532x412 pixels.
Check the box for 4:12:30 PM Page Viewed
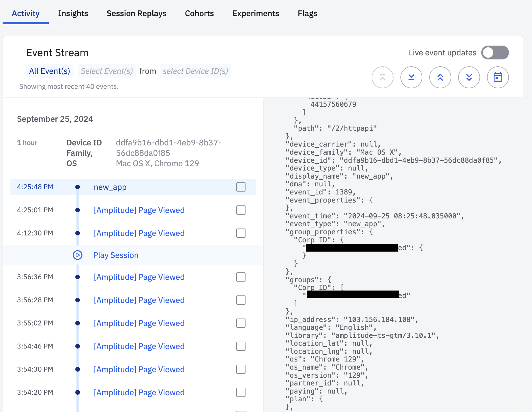241,233
